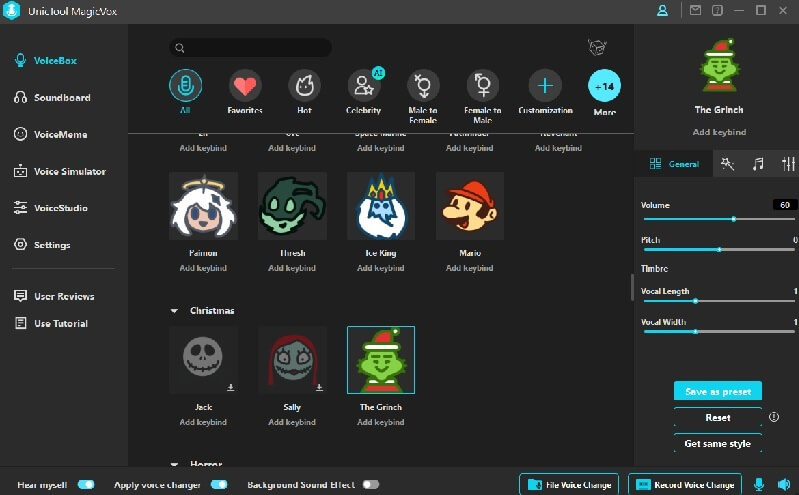Enable the Background Sound Effect switch
This screenshot has height=495, width=799.
[371, 484]
